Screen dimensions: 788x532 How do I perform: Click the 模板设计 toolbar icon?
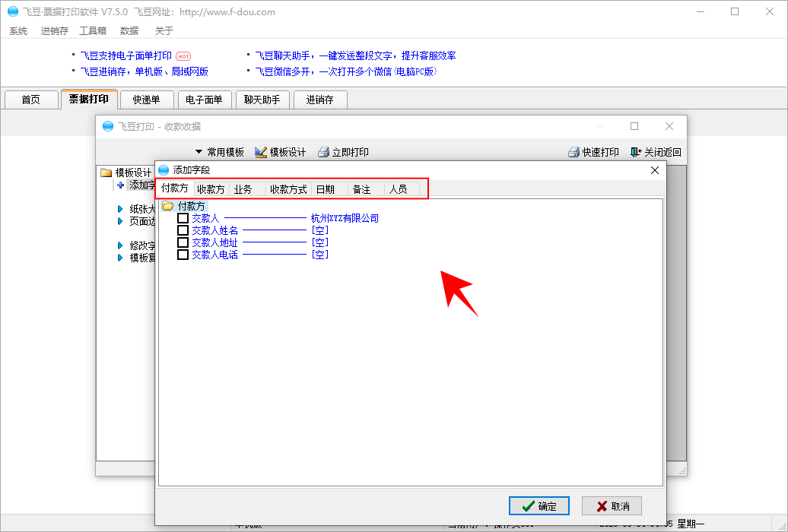(261, 152)
